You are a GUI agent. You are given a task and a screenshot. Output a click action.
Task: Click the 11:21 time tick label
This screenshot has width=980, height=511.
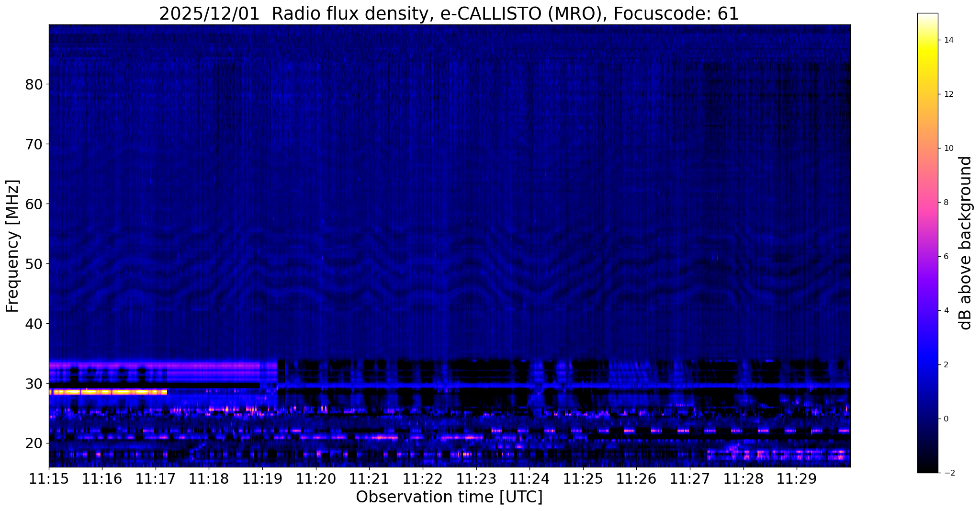coord(369,478)
